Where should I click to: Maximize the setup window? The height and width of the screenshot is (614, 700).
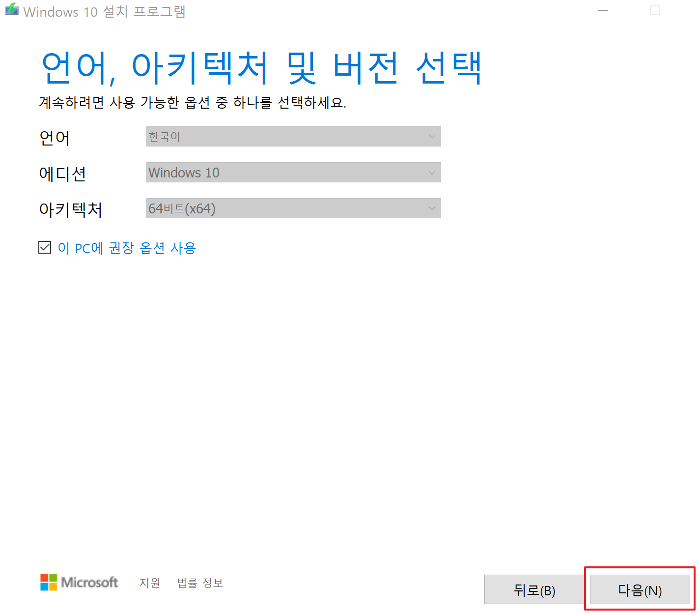(654, 9)
